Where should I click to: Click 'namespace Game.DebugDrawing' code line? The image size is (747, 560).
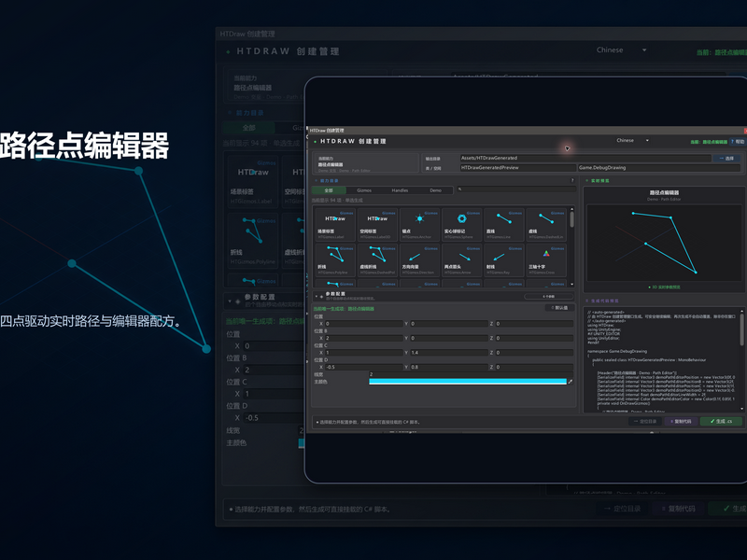(617, 352)
